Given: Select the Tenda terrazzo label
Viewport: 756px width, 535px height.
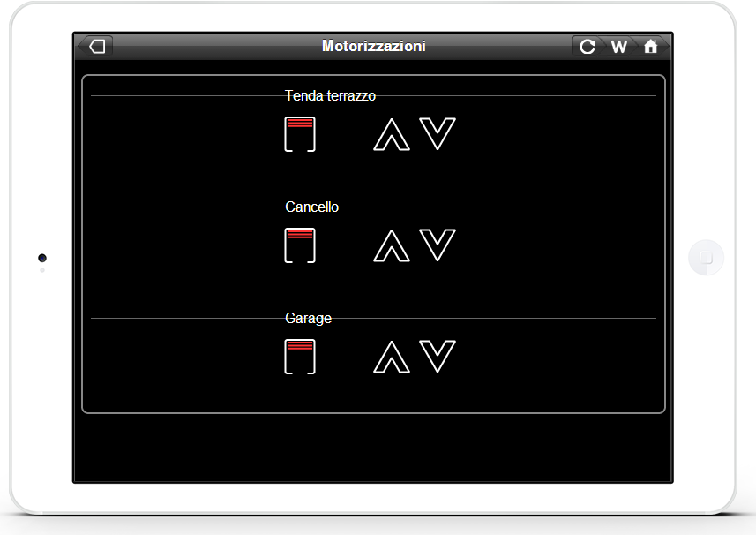Looking at the screenshot, I should [330, 95].
